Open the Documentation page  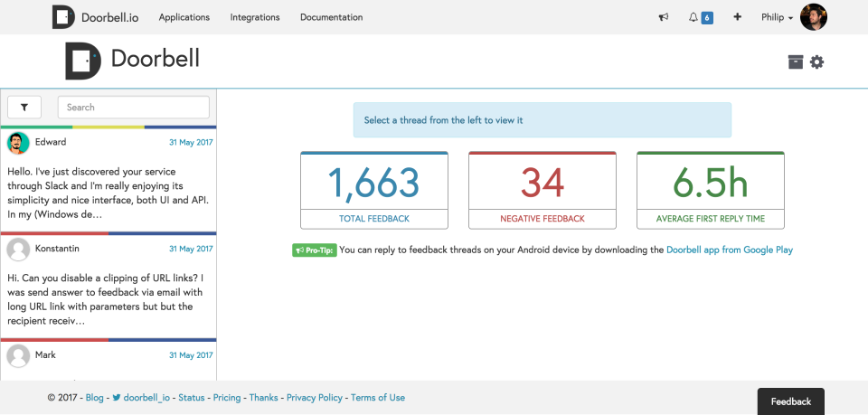point(332,17)
